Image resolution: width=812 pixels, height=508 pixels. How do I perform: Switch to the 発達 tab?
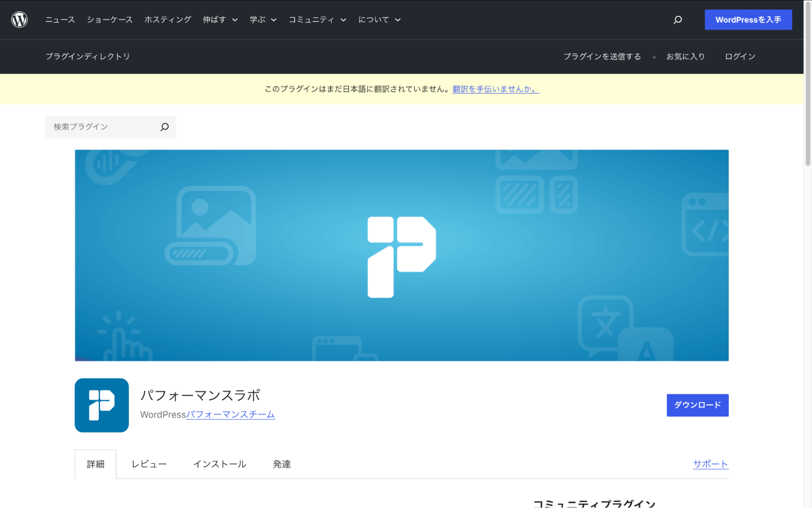pyautogui.click(x=281, y=464)
